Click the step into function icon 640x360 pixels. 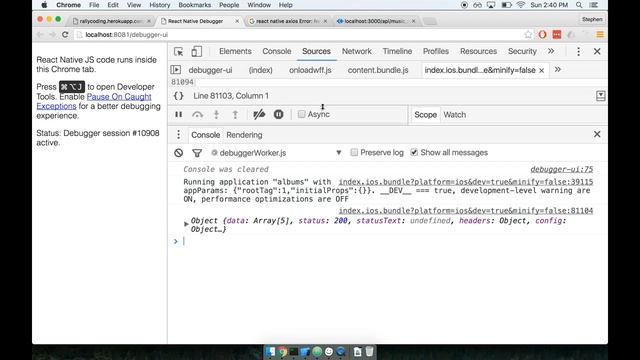coord(216,115)
